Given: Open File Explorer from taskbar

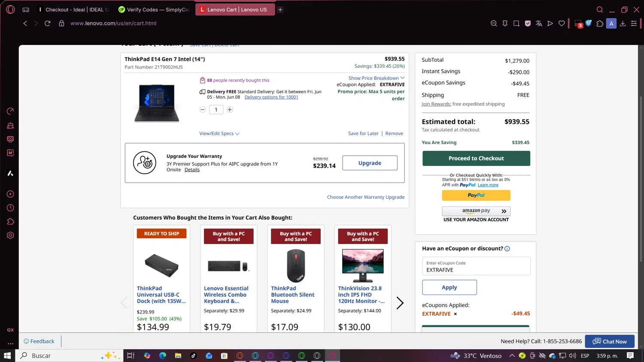Looking at the screenshot, I should (x=178, y=356).
